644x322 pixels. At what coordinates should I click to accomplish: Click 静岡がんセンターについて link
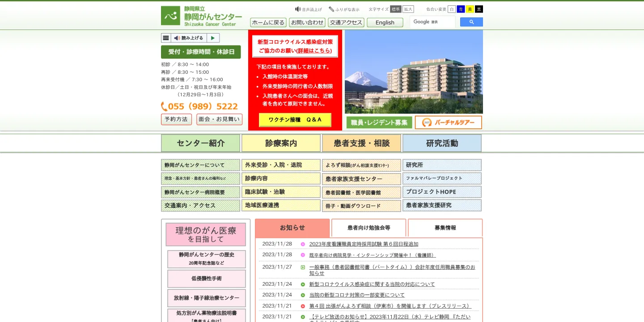point(201,165)
